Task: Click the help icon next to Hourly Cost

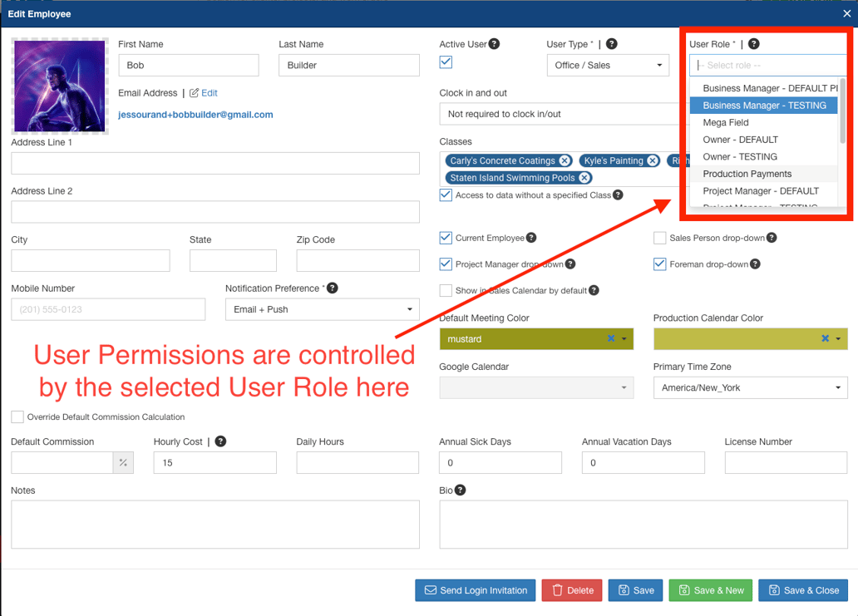Action: click(220, 441)
